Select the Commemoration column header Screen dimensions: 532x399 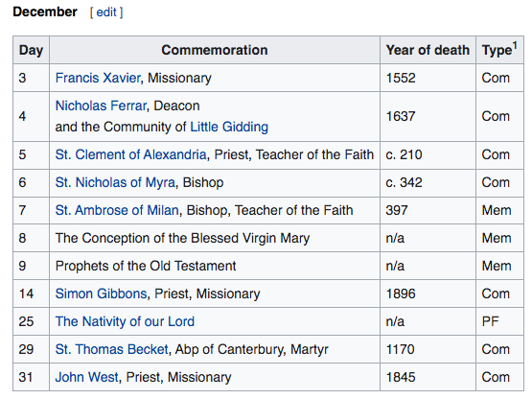tap(215, 50)
